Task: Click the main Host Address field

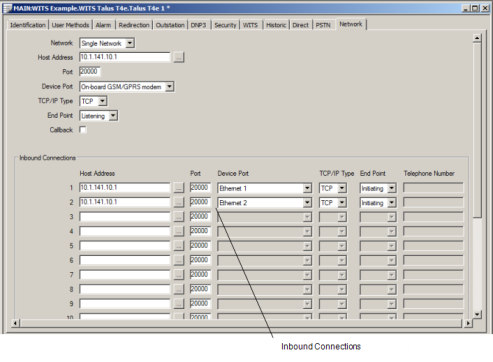Action: (125, 57)
